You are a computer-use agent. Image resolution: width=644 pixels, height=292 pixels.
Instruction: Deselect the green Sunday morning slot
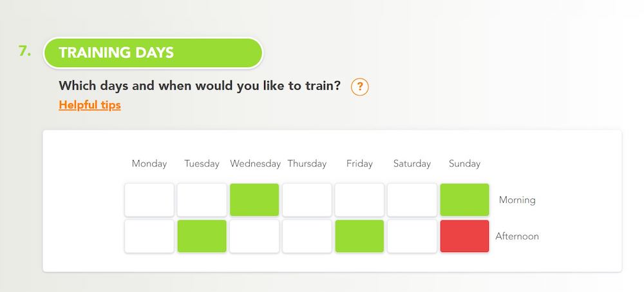(464, 200)
